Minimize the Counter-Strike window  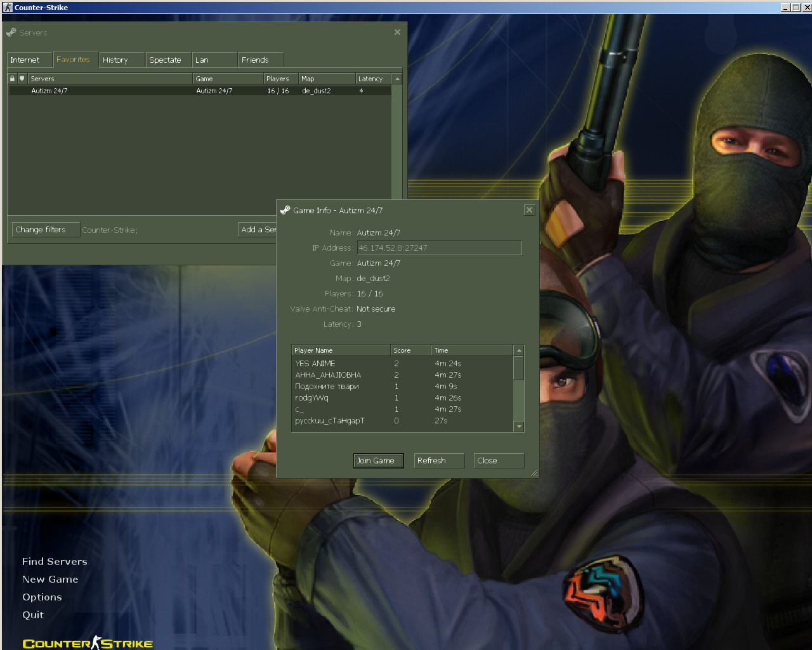(x=785, y=8)
